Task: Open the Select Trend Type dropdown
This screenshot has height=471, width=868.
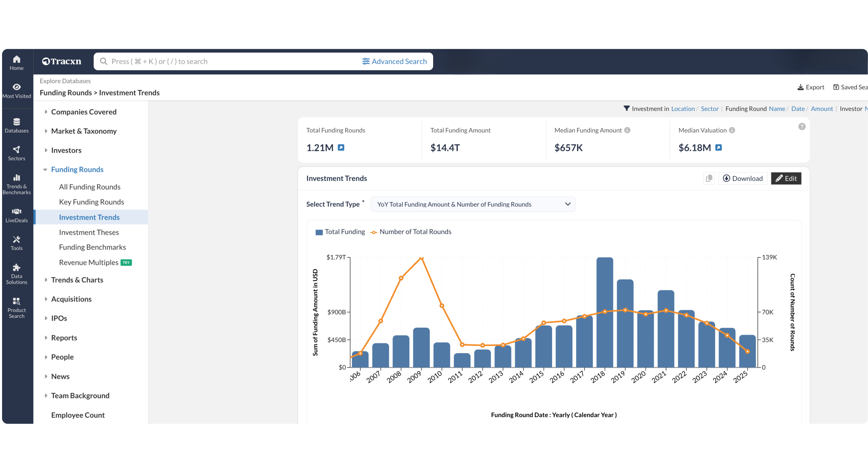Action: [472, 204]
